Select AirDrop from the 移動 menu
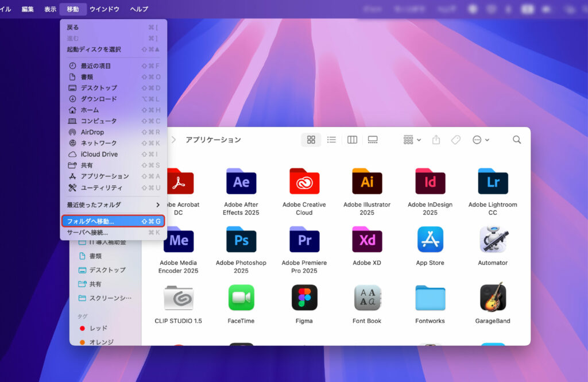The height and width of the screenshot is (382, 588). point(92,132)
